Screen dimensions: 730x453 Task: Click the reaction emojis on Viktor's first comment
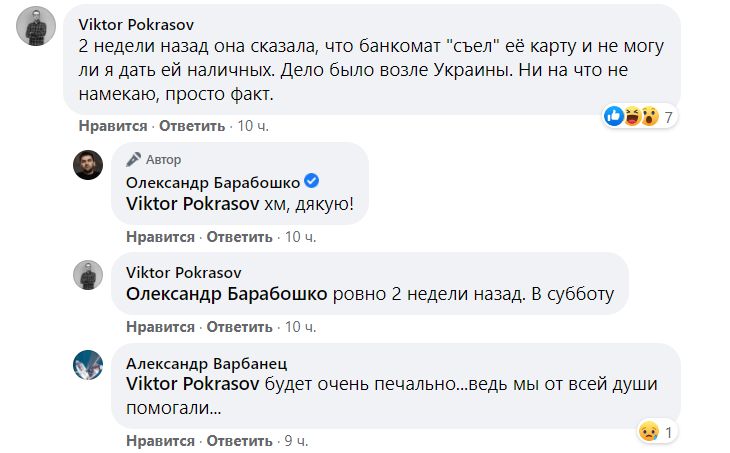pyautogui.click(x=631, y=117)
